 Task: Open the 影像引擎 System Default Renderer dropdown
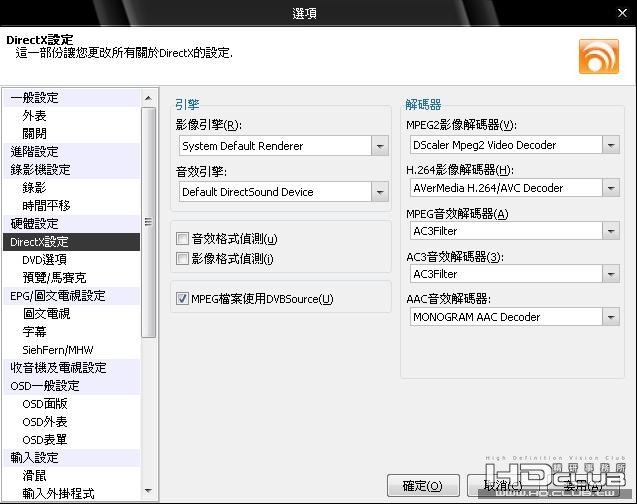[379, 146]
